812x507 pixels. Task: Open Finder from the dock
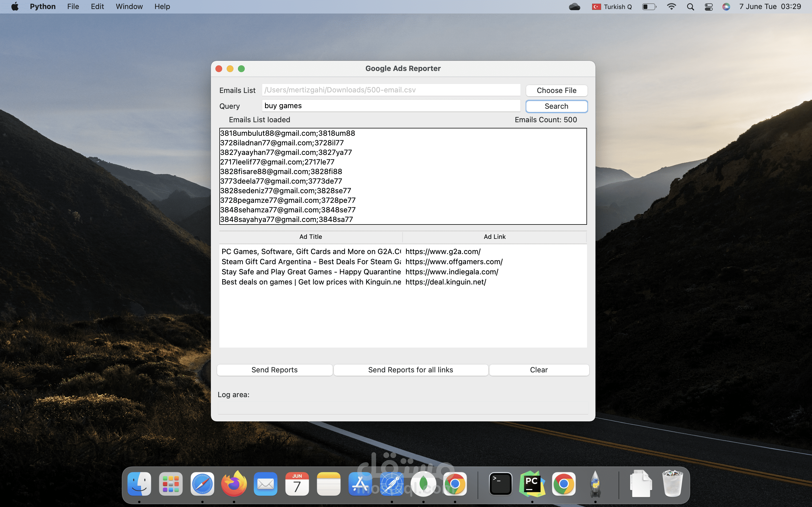139,484
